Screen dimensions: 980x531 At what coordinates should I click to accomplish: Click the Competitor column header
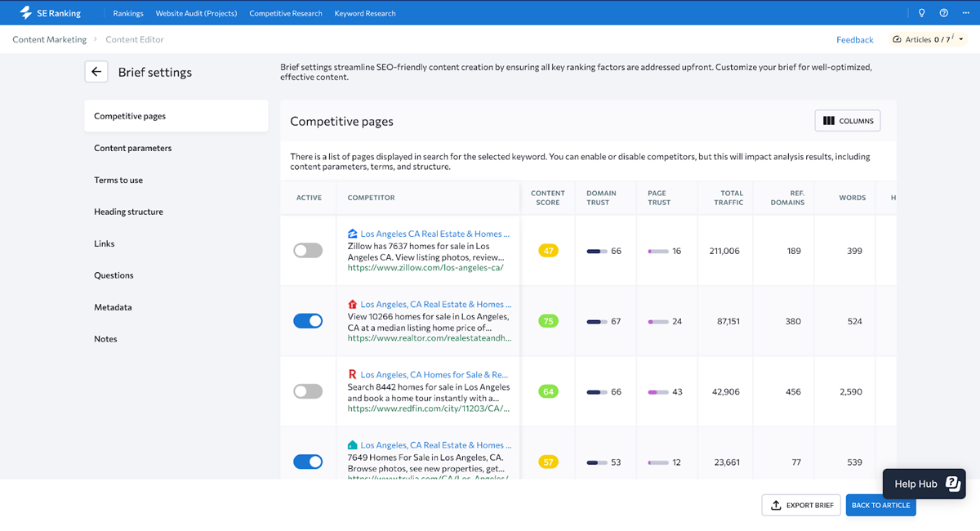coord(371,198)
